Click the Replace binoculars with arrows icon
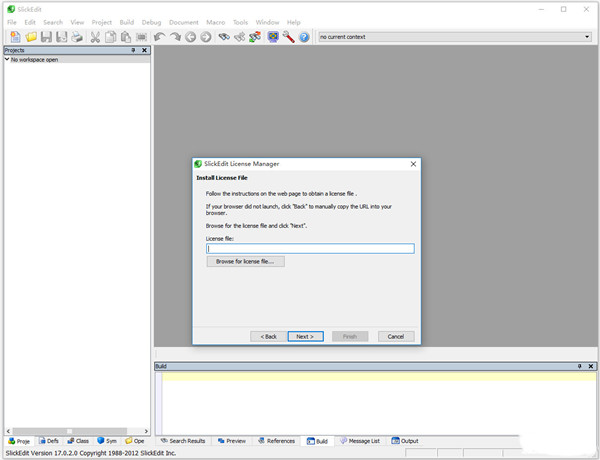The height and width of the screenshot is (460, 600). point(255,37)
